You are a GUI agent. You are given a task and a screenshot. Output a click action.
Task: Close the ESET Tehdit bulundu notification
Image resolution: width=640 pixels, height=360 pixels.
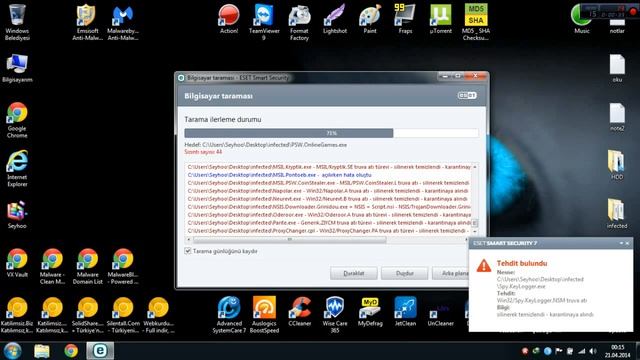(627, 243)
